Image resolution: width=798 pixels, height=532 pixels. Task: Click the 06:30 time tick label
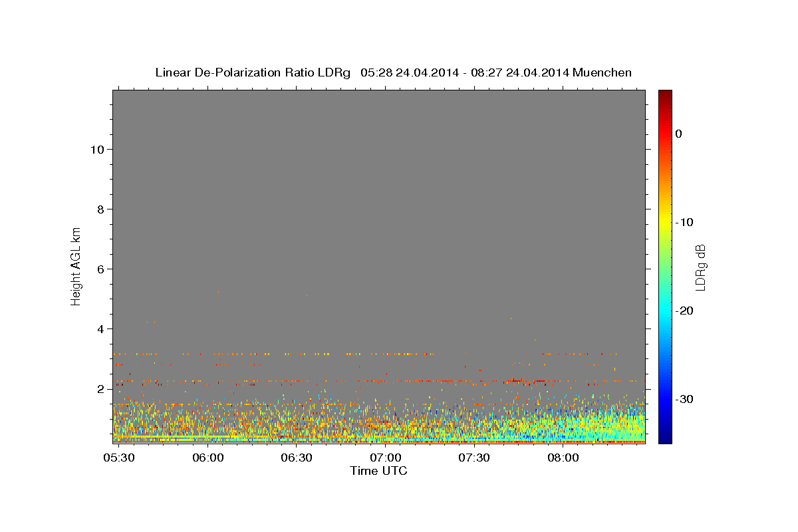(x=297, y=458)
